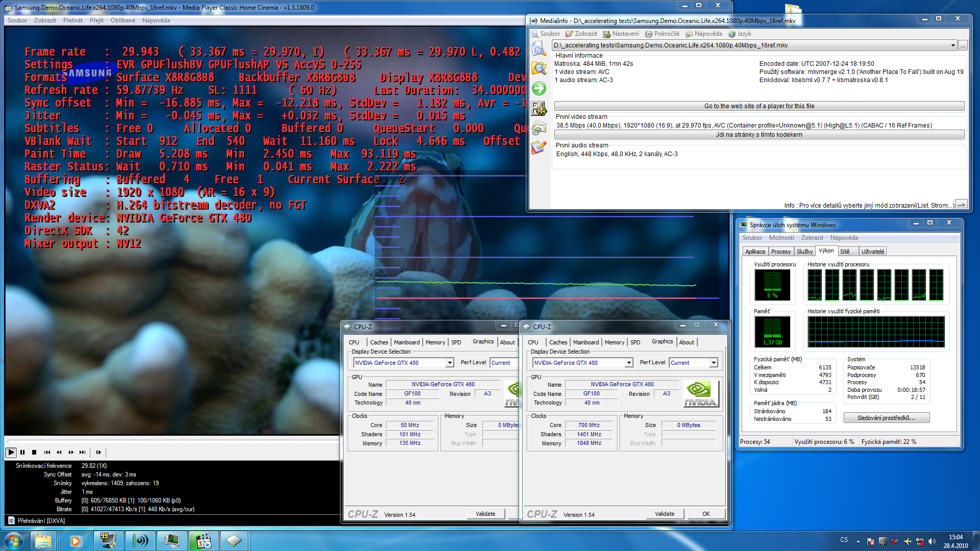
Task: Click Validate in the right CPU-Z window
Action: point(665,514)
